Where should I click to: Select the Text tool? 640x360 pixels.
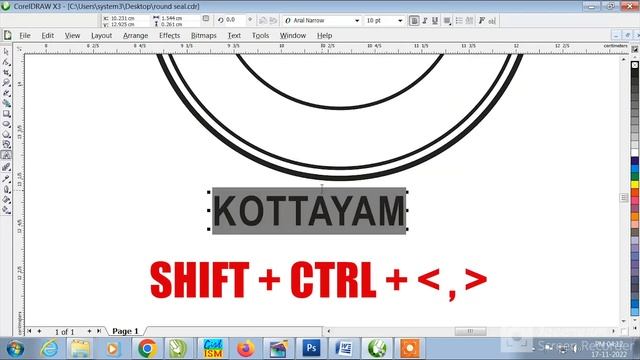coord(6,155)
